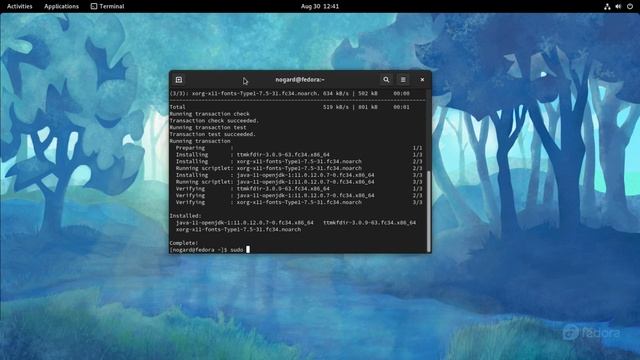The width and height of the screenshot is (640, 360).
Task: Click the 'Running transaction' line
Action: (x=200, y=141)
